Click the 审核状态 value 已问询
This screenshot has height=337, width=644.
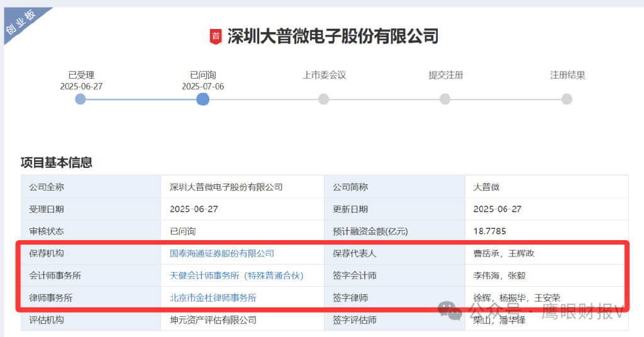pyautogui.click(x=183, y=231)
